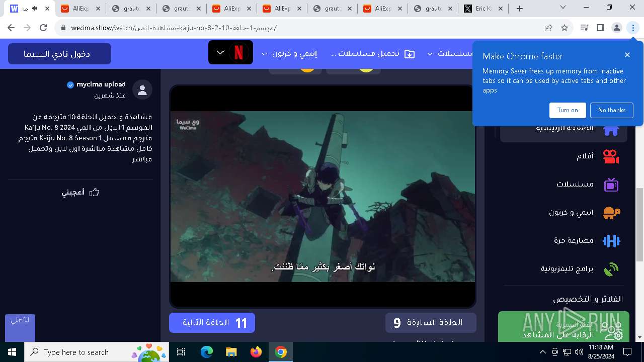Click دخول نادي السيما login button
644x362 pixels.
point(59,54)
